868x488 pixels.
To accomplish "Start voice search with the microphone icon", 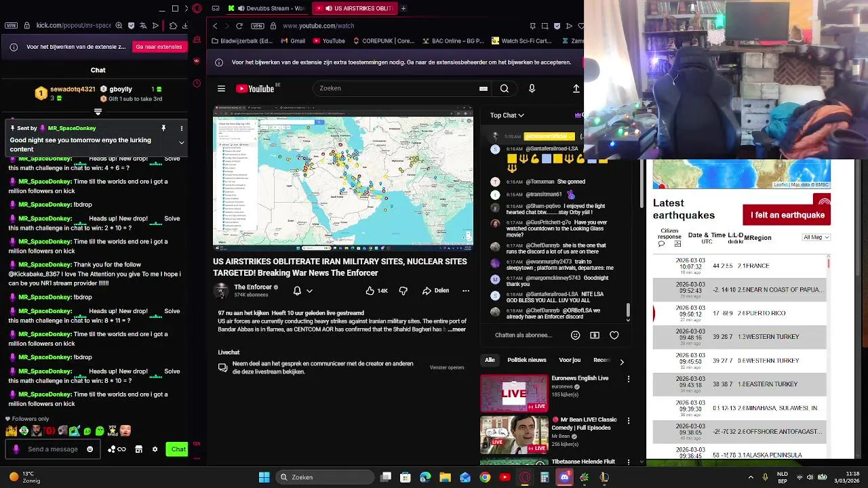I will [532, 89].
